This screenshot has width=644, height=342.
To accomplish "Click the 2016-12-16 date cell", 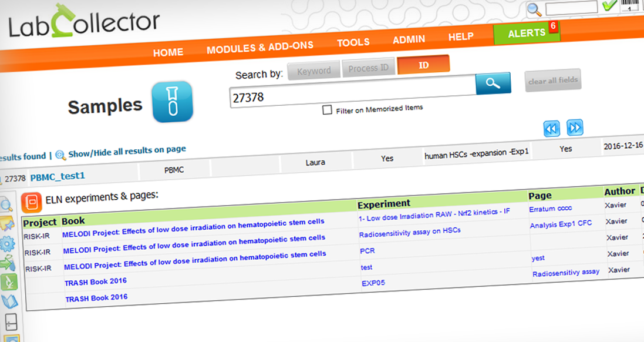I will coord(623,146).
